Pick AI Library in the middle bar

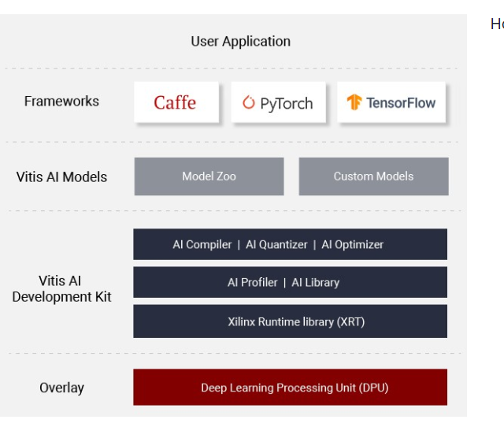tap(315, 282)
